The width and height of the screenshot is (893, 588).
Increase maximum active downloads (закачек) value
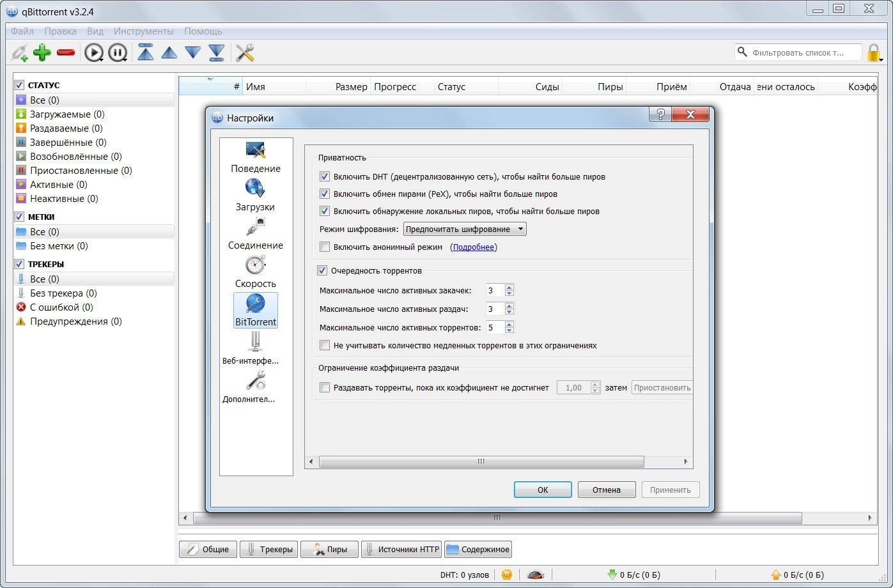coord(509,288)
